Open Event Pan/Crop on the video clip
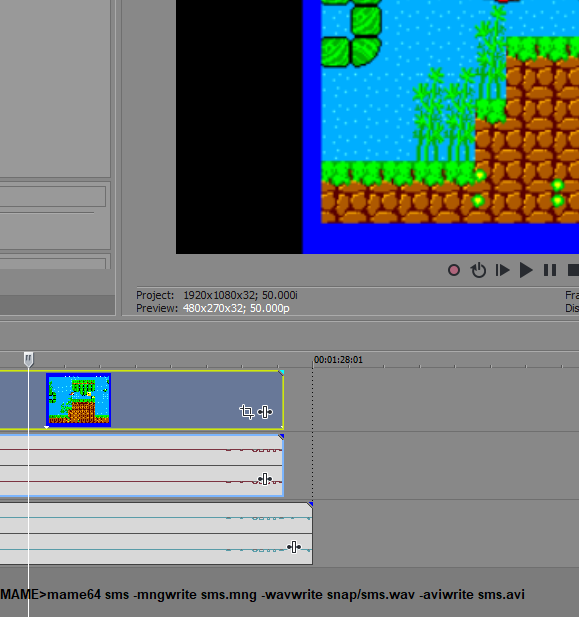The height and width of the screenshot is (617, 579). pyautogui.click(x=247, y=412)
